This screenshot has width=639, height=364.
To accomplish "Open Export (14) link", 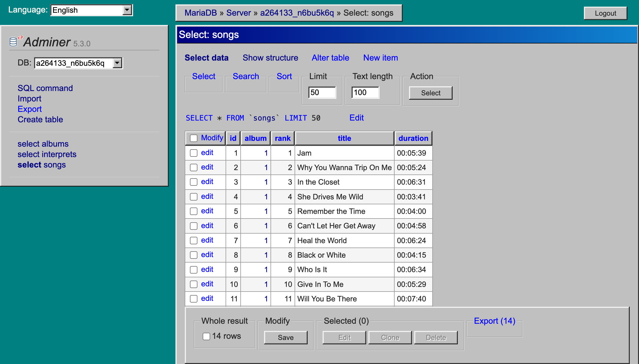I will pyautogui.click(x=494, y=321).
